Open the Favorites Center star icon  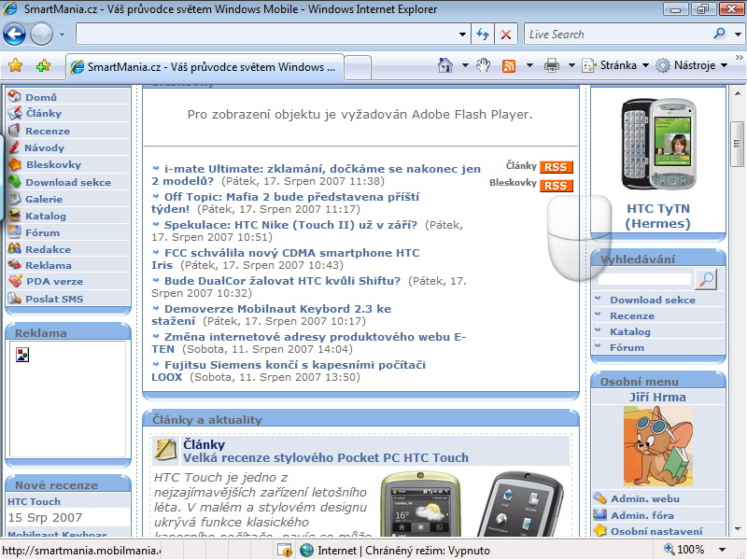(15, 65)
